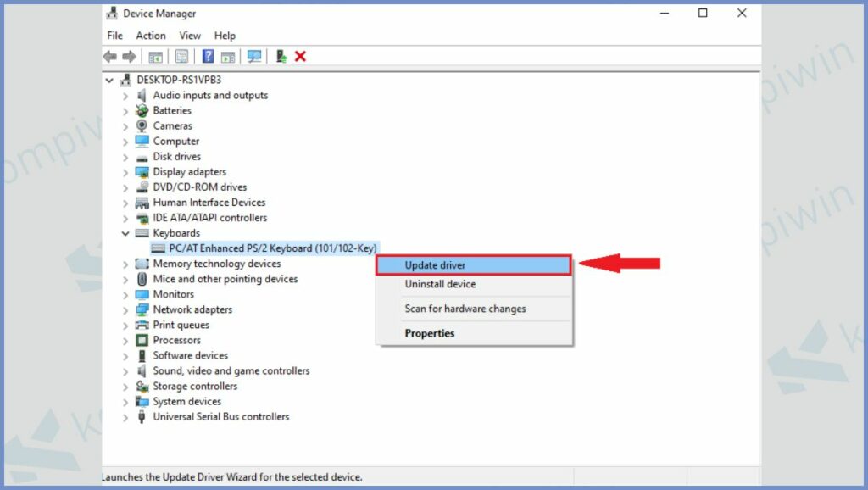Choose Uninstall device in context menu
Image resolution: width=868 pixels, height=490 pixels.
[x=440, y=284]
